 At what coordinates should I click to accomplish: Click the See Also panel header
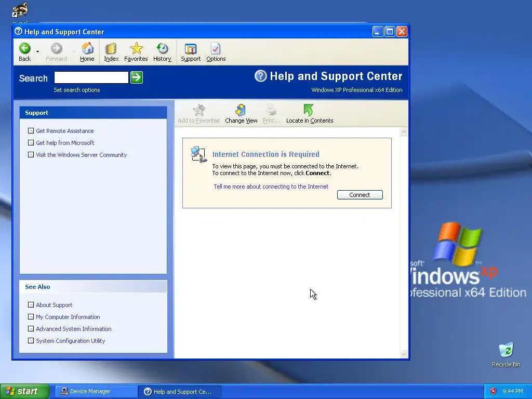tap(94, 287)
